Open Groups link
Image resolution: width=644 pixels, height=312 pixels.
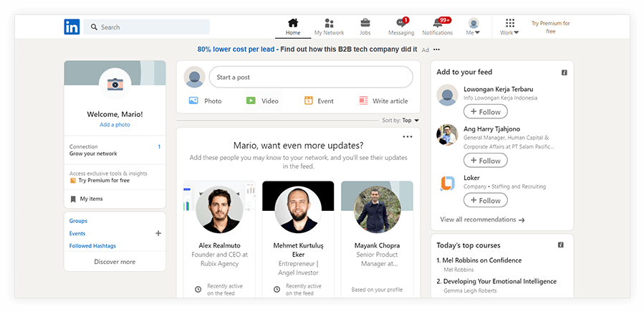point(78,221)
